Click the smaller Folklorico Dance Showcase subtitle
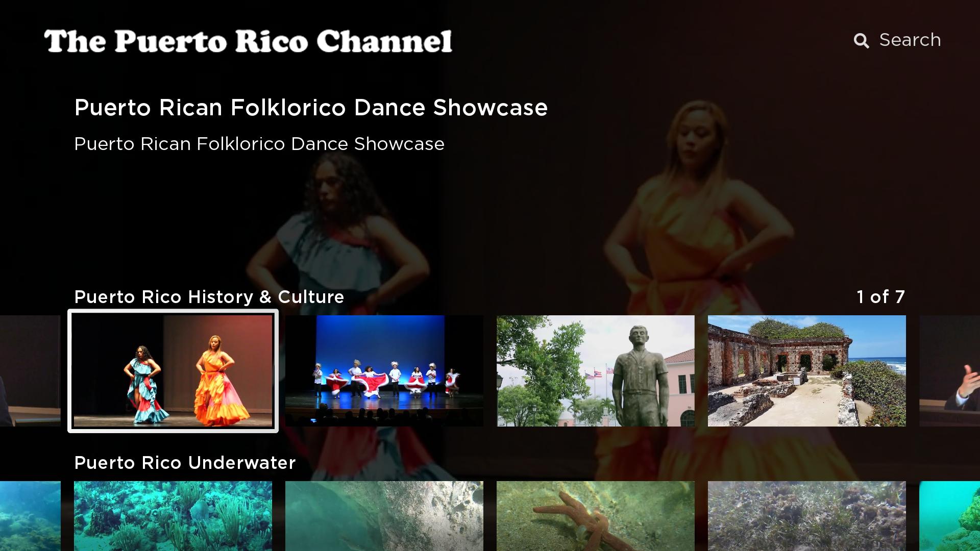980x551 pixels. (x=259, y=144)
